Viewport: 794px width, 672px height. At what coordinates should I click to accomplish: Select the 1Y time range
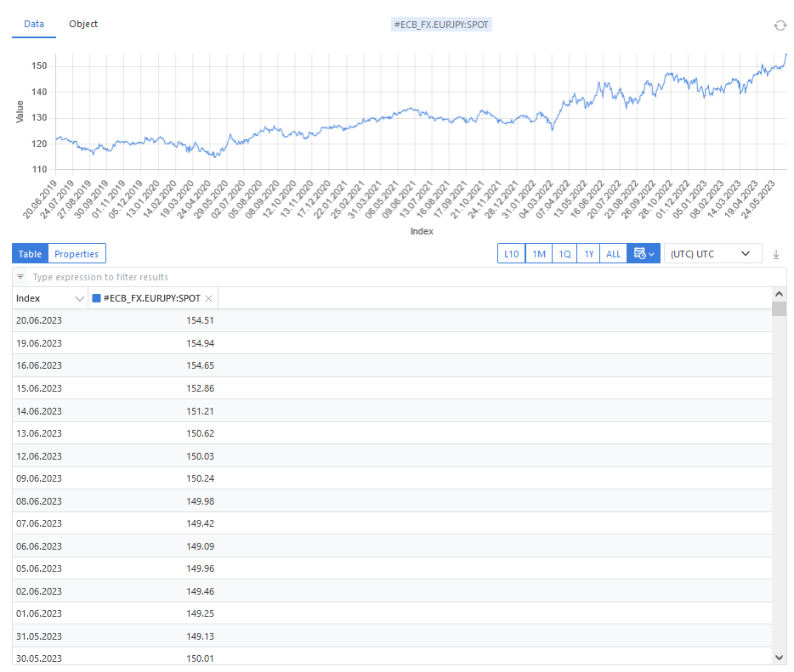tap(588, 254)
